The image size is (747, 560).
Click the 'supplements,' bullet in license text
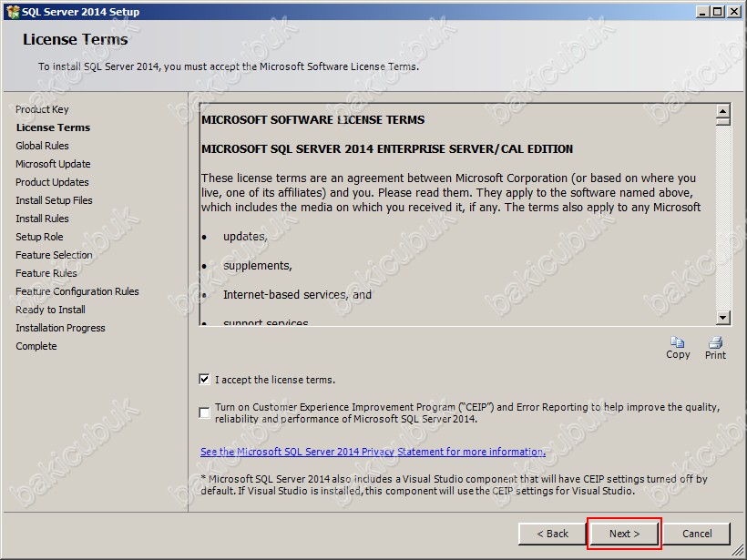(257, 265)
